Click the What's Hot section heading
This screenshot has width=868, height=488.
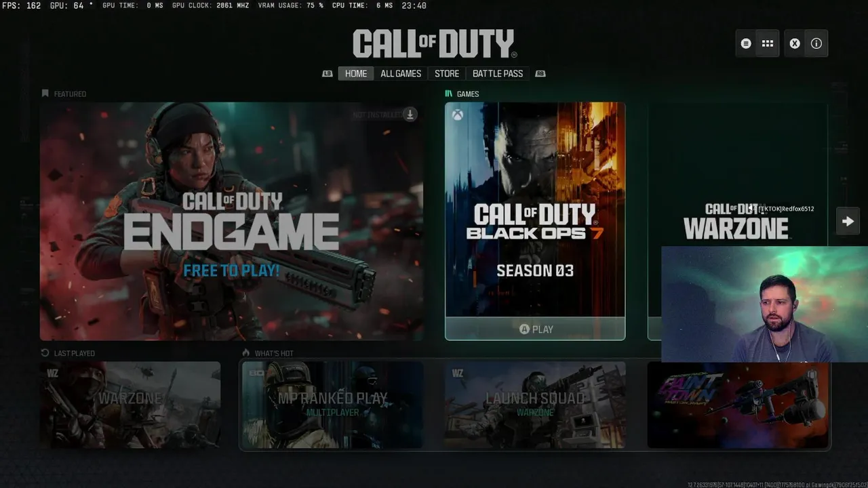[268, 353]
